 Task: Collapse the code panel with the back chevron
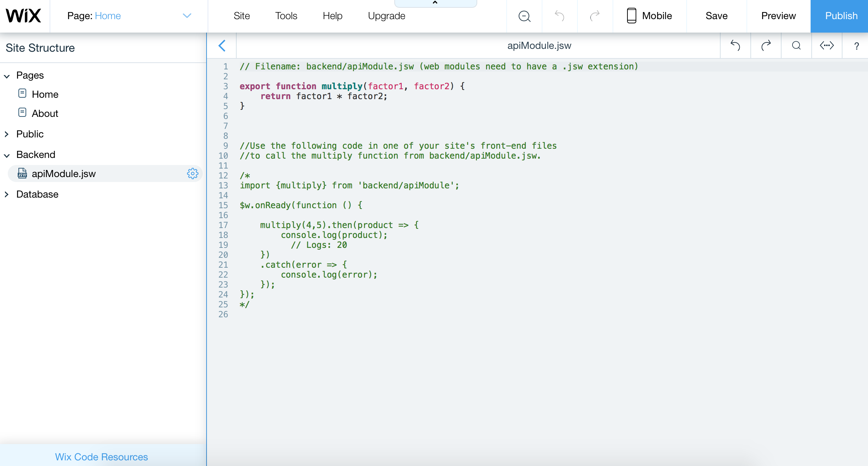(222, 46)
